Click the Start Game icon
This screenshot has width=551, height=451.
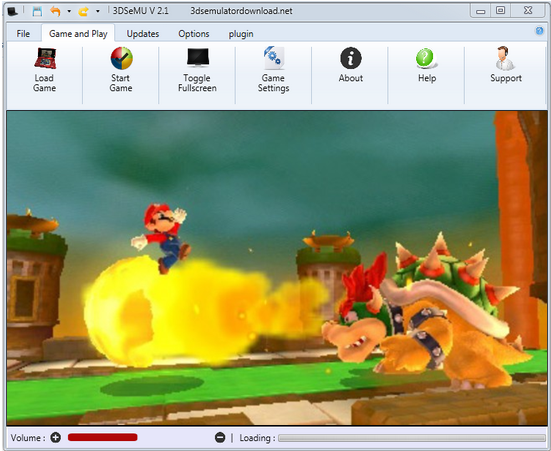[121, 58]
